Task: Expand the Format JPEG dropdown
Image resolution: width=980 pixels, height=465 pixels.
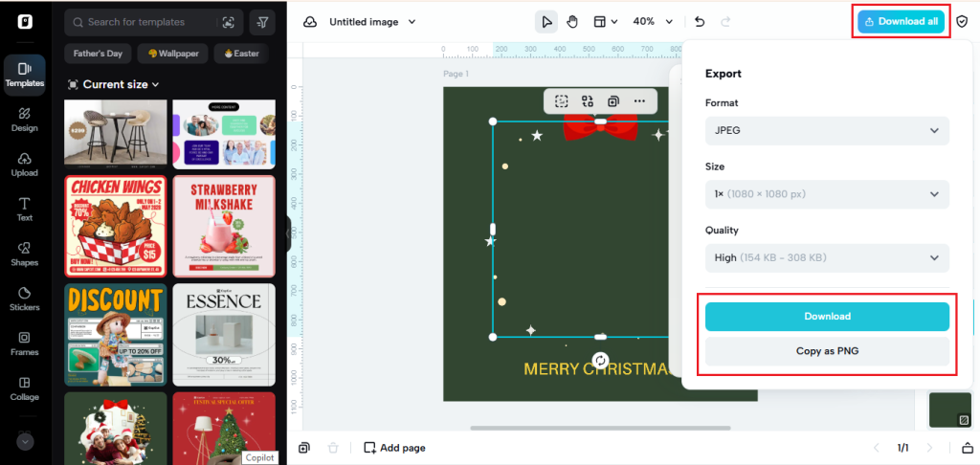Action: tap(827, 130)
